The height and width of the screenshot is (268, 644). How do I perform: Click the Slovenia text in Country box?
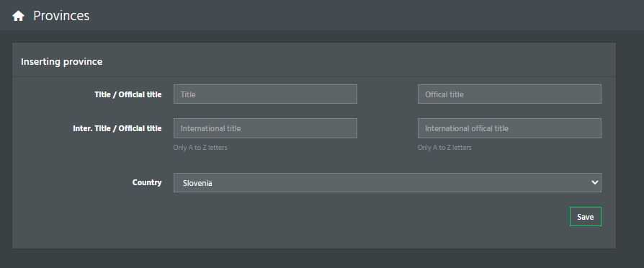197,183
